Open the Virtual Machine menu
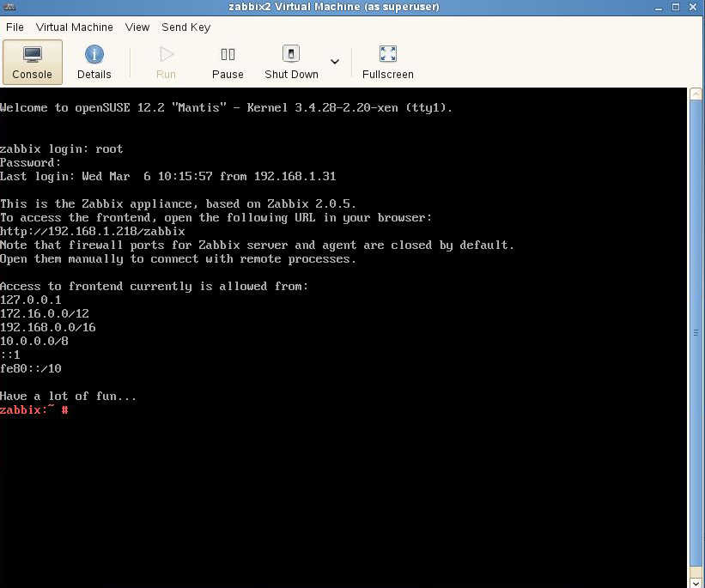The height and width of the screenshot is (588, 705). coord(74,27)
